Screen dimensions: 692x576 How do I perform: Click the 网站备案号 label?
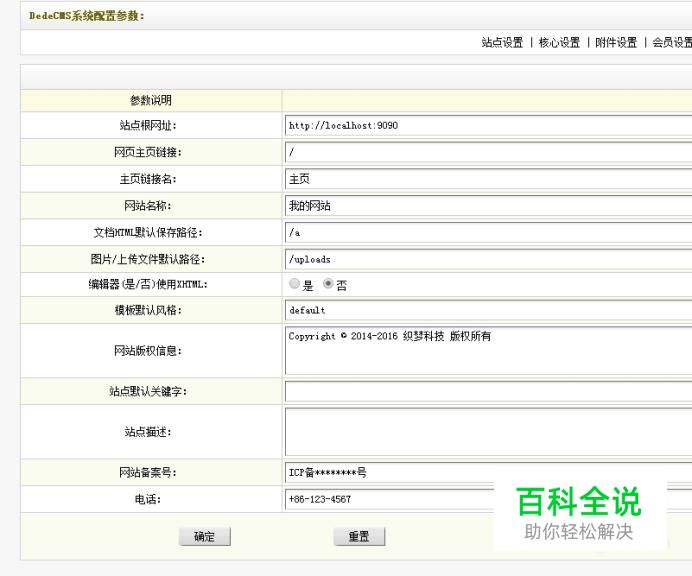(148, 472)
